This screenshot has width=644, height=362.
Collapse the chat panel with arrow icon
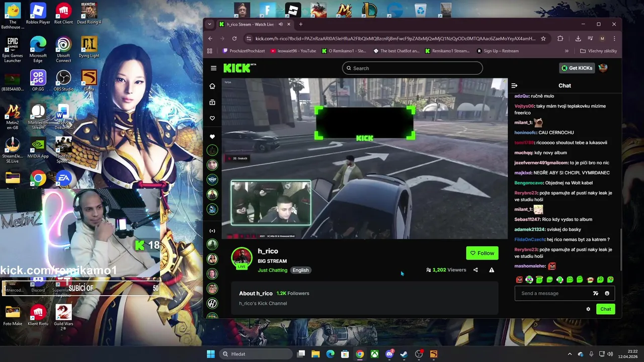coord(514,85)
